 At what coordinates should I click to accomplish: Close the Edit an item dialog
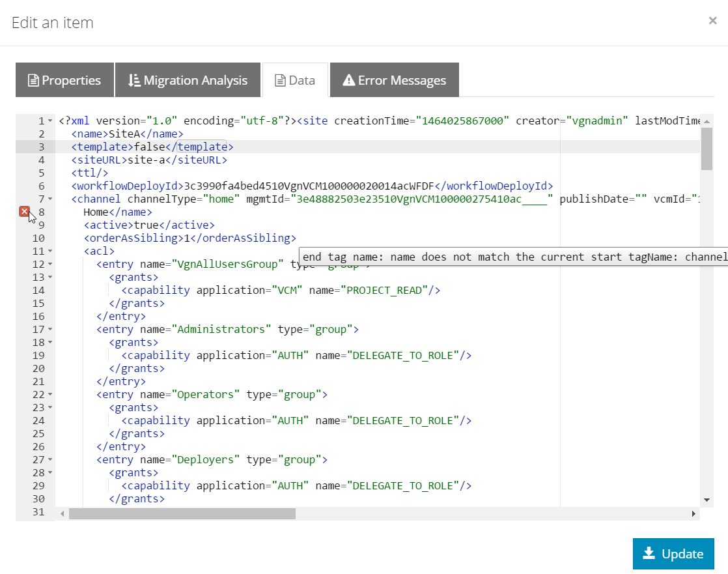pyautogui.click(x=712, y=20)
